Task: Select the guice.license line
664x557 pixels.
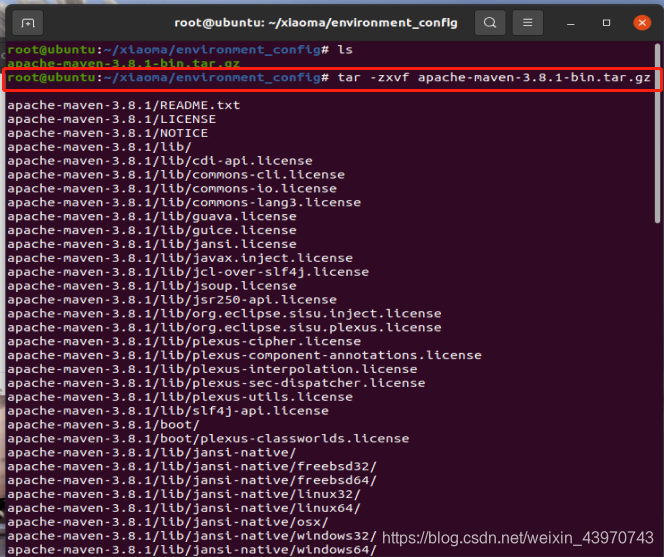Action: pyautogui.click(x=152, y=230)
